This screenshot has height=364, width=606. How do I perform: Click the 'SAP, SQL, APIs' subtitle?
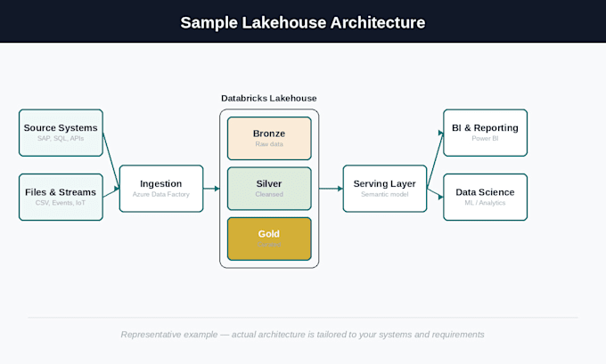point(61,138)
